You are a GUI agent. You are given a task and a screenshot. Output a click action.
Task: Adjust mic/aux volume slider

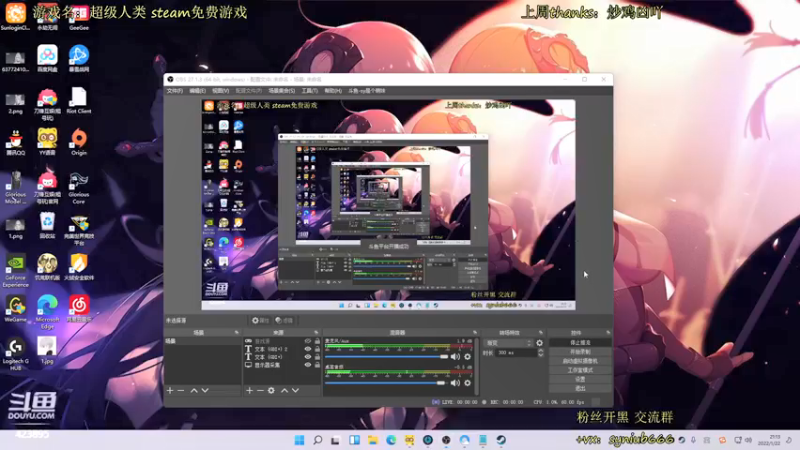tap(386, 357)
